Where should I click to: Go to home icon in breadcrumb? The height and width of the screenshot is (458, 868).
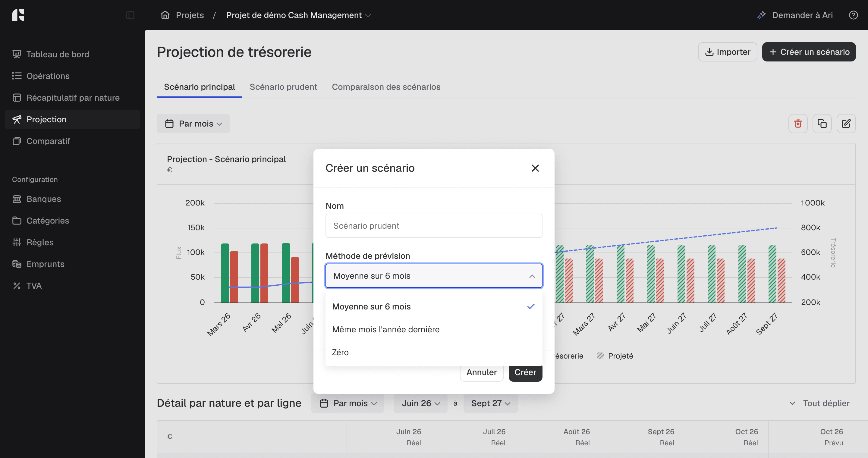coord(165,15)
